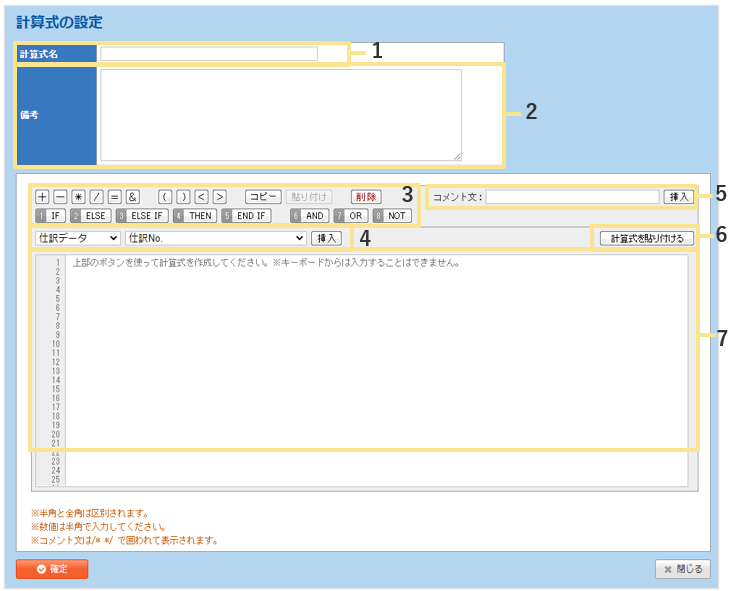The height and width of the screenshot is (591, 730).
Task: Click the plus operator button
Action: 42,197
